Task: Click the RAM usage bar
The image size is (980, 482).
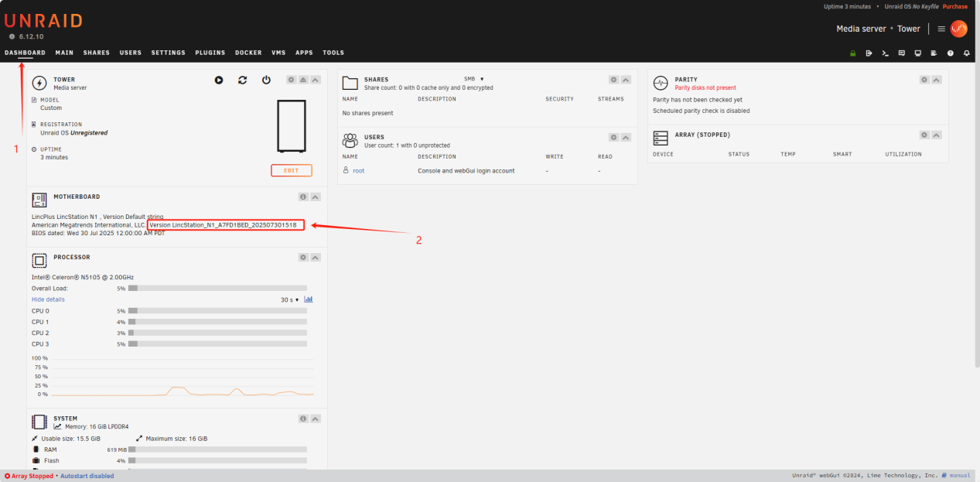Action: point(217,450)
